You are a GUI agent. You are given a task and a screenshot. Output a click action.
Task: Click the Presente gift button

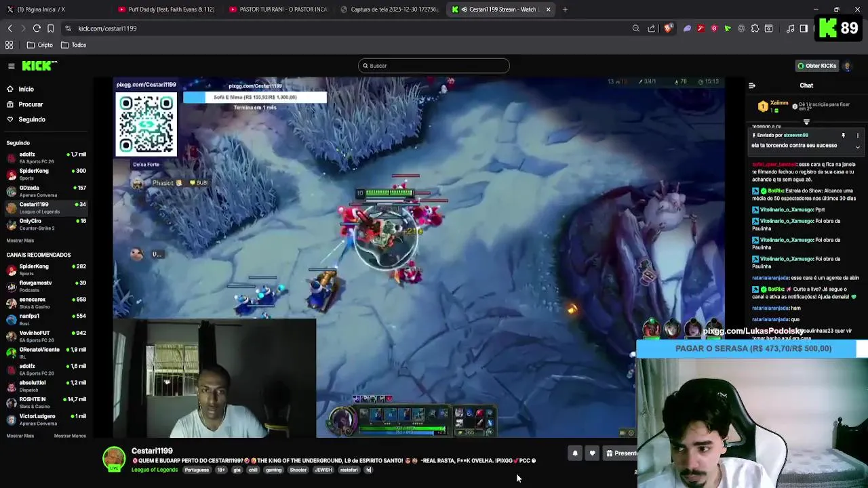point(621,453)
